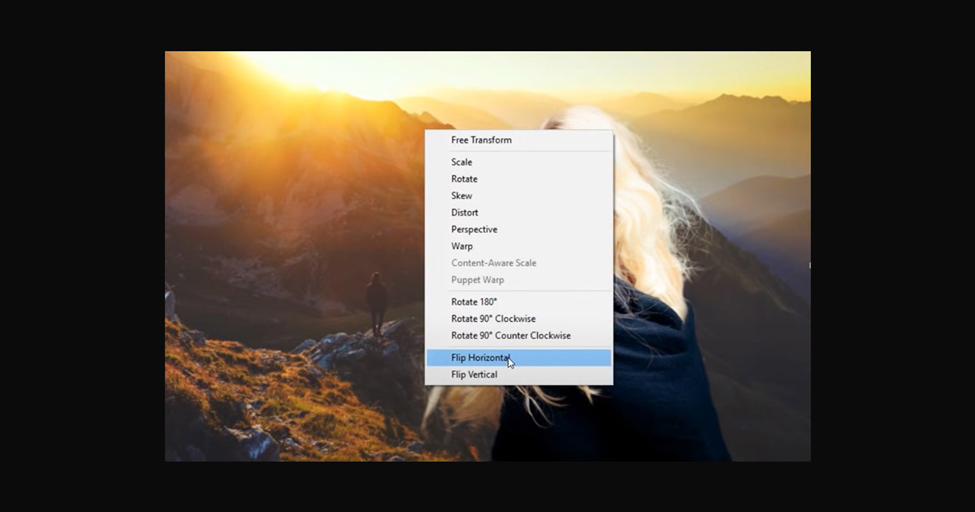
Task: Apply Flip Horizontal to the layer
Action: point(519,358)
